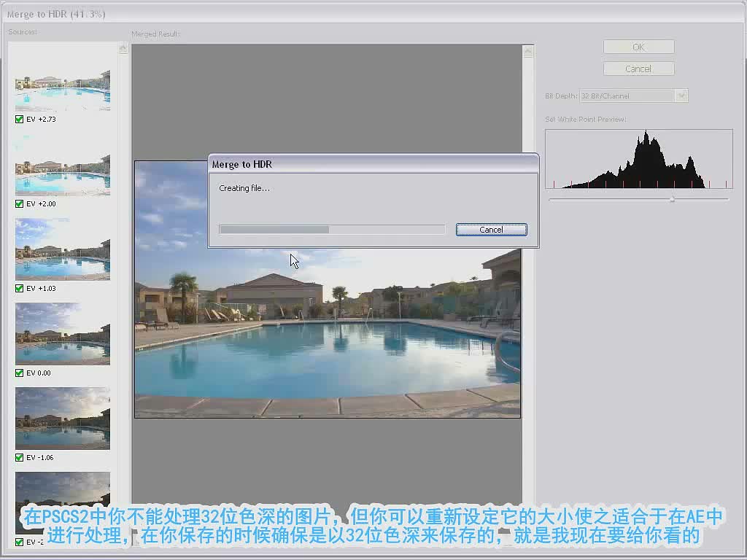Screen dimensions: 747x560
Task: Uncheck the EV +2.00 source image
Action: coord(20,204)
